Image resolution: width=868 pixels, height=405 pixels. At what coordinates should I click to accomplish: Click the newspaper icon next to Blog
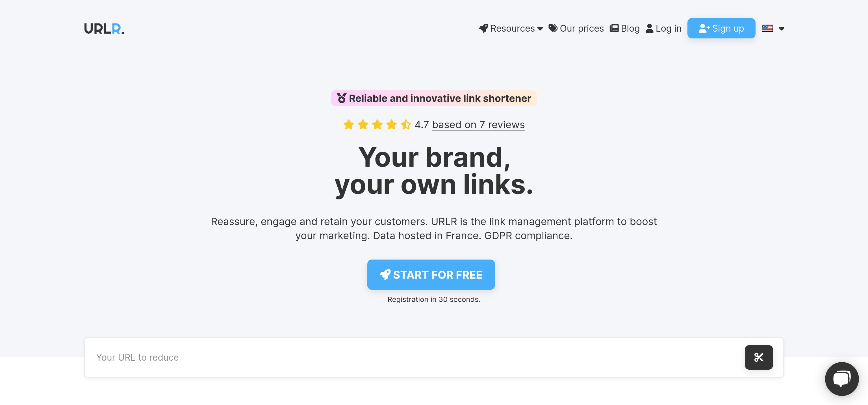(614, 28)
